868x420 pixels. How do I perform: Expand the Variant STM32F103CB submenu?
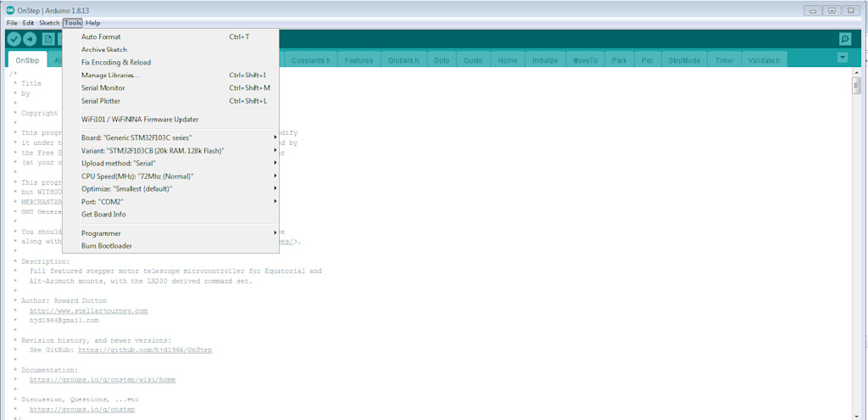pyautogui.click(x=170, y=150)
